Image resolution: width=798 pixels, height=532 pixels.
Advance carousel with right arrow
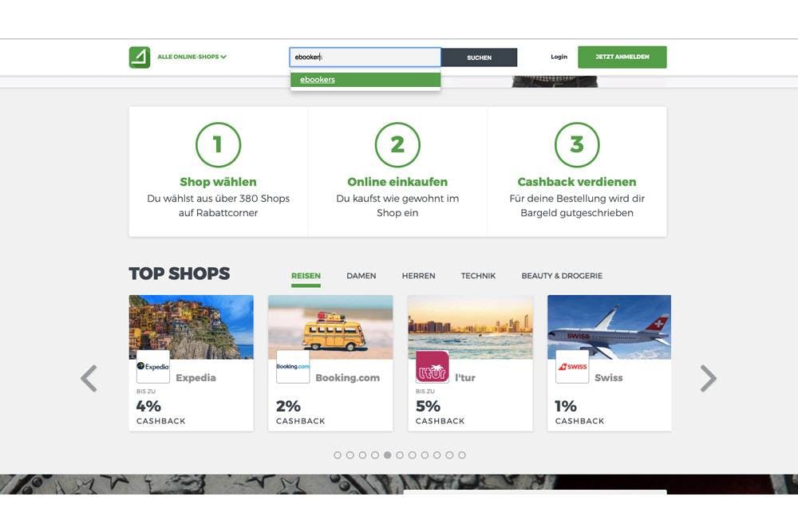click(708, 378)
